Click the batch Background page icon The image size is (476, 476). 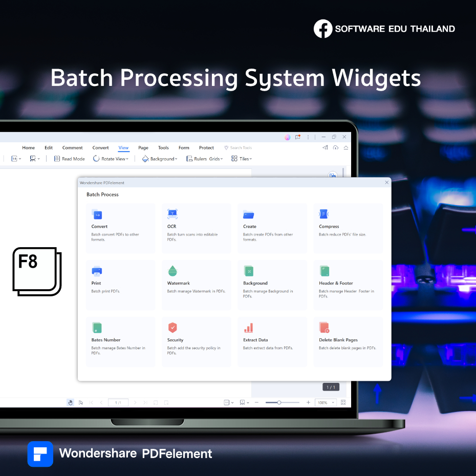click(x=249, y=271)
